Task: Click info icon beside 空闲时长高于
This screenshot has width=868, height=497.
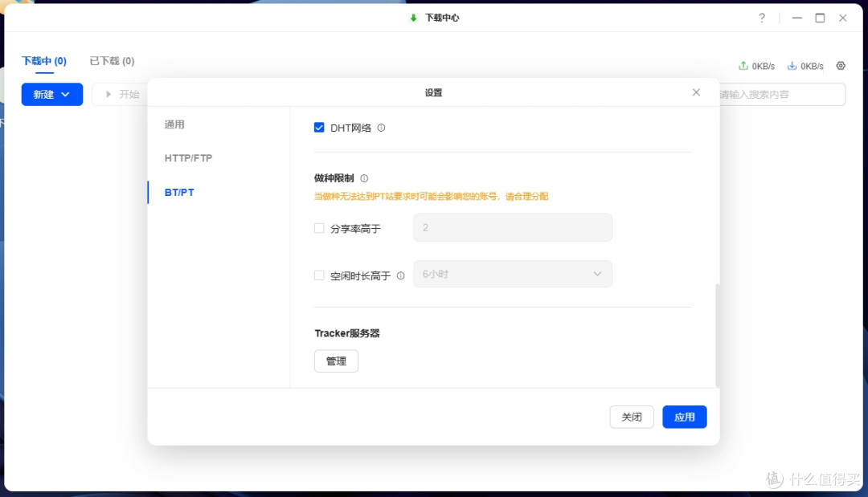Action: click(x=400, y=275)
